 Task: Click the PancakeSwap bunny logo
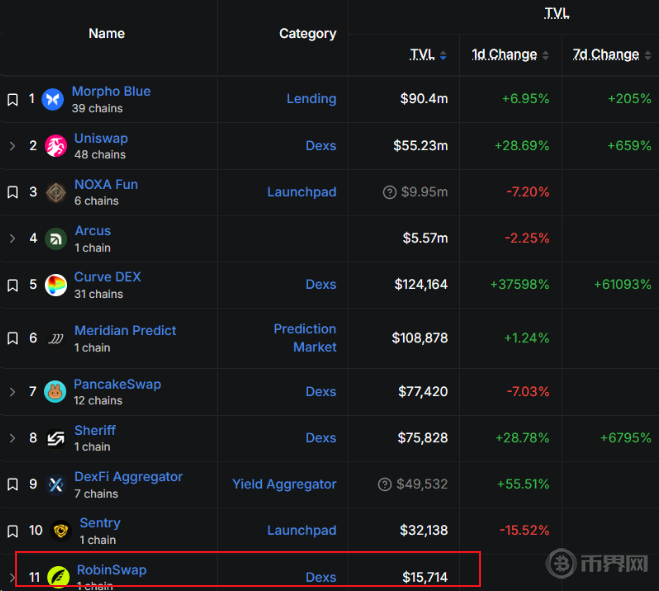click(55, 392)
